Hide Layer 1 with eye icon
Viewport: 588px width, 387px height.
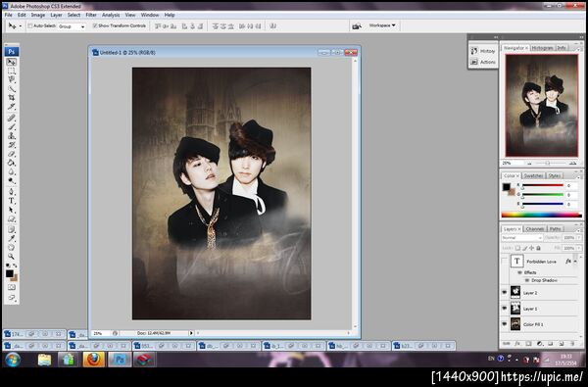click(505, 309)
